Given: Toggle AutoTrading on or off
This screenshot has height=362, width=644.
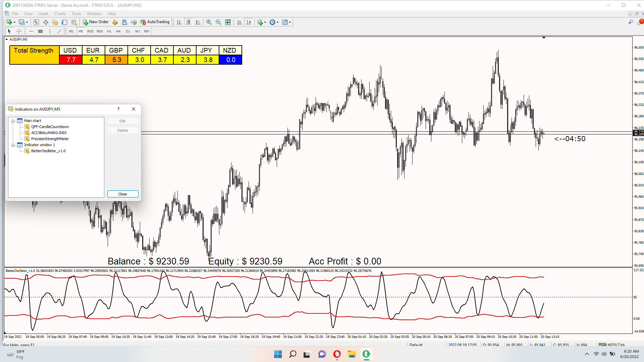Looking at the screenshot, I should [155, 22].
